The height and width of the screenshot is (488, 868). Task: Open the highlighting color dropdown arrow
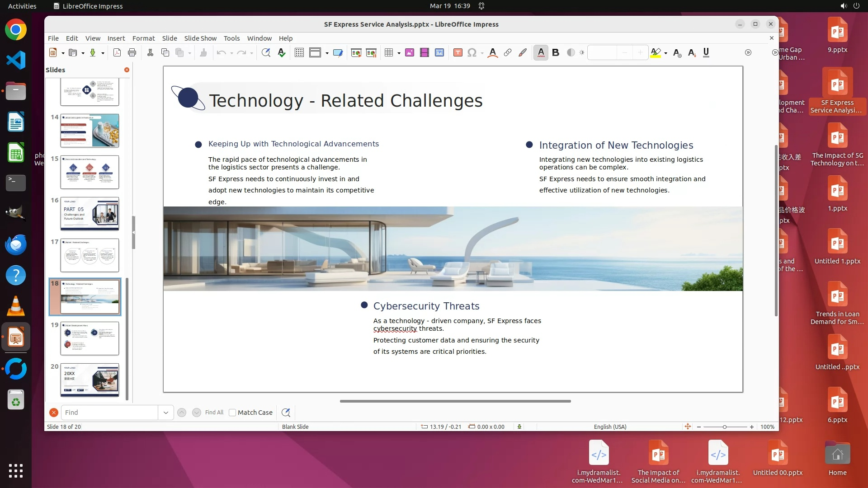666,53
